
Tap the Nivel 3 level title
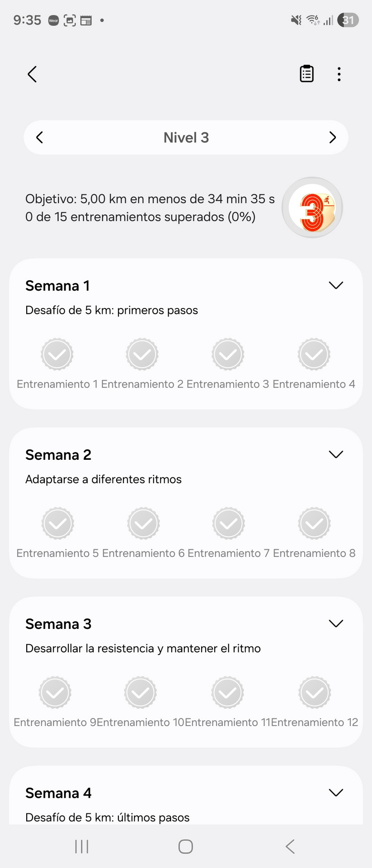point(186,137)
